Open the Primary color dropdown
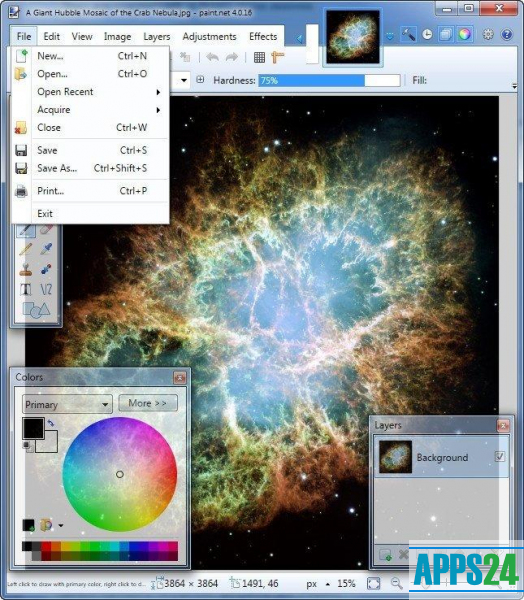This screenshot has width=524, height=600. 67,404
